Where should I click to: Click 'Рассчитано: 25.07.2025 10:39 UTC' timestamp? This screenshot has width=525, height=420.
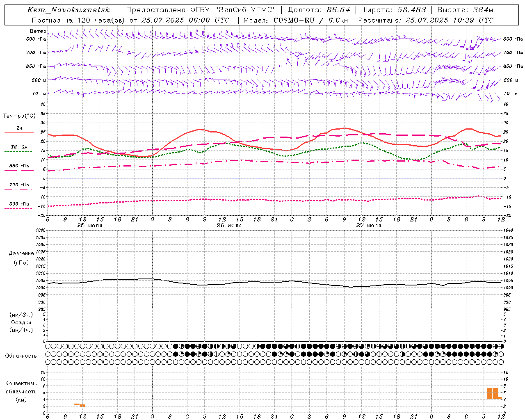pos(426,20)
